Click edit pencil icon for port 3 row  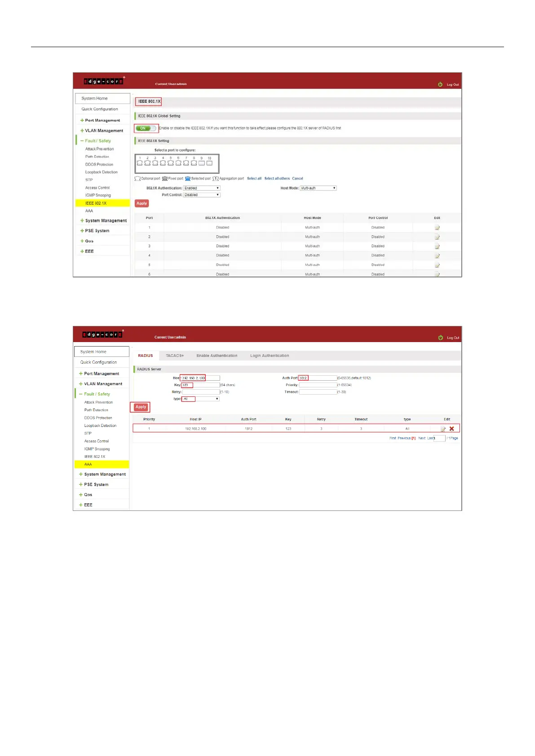(x=437, y=246)
